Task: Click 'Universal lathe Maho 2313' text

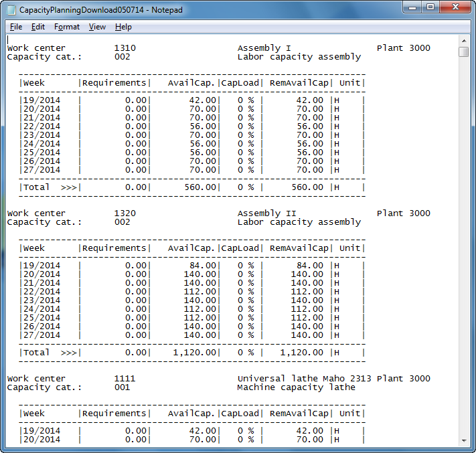Action: tap(304, 379)
